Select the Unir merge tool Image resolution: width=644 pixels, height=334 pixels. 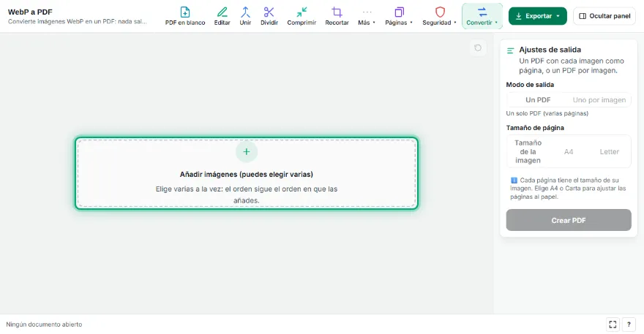point(245,16)
